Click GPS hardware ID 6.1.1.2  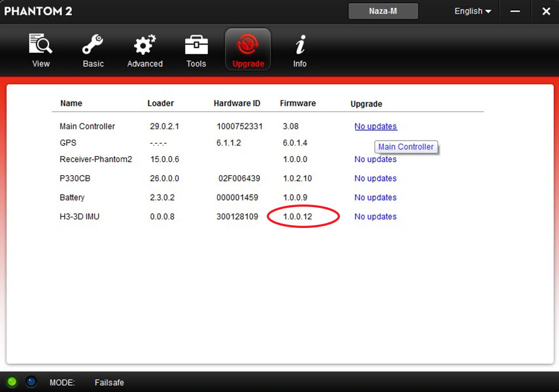229,142
